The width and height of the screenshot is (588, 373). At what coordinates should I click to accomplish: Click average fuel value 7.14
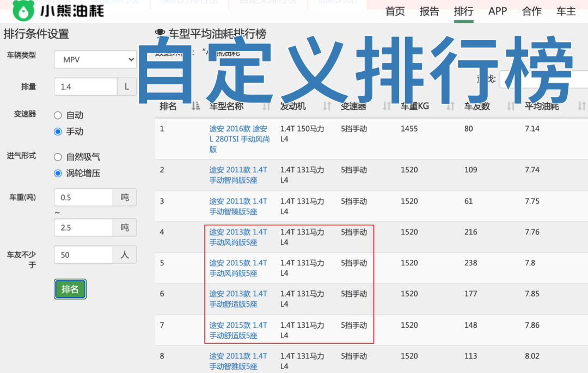tap(532, 129)
